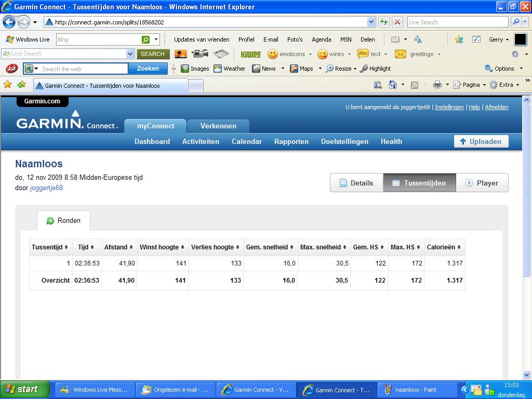Click the RSS feeds icon
This screenshot has height=399, width=532.
tap(414, 85)
